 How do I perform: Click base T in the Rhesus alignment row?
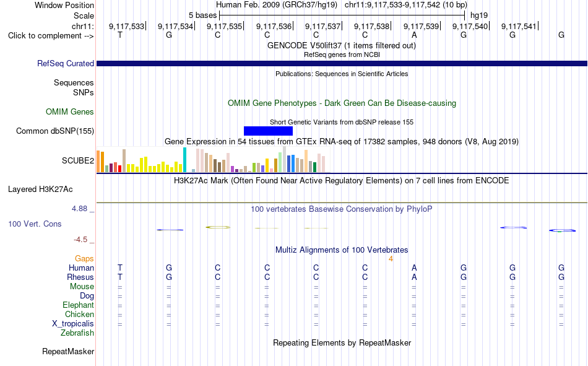[x=120, y=277]
